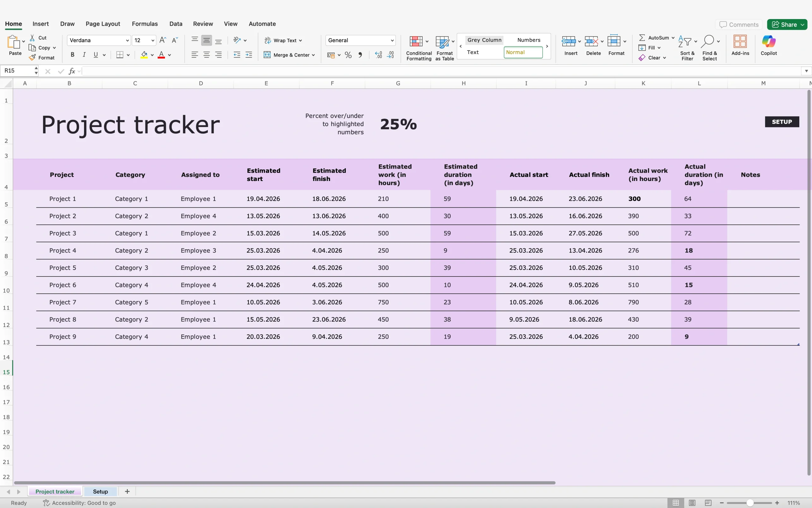
Task: Open the Formulas tab
Action: tap(145, 24)
